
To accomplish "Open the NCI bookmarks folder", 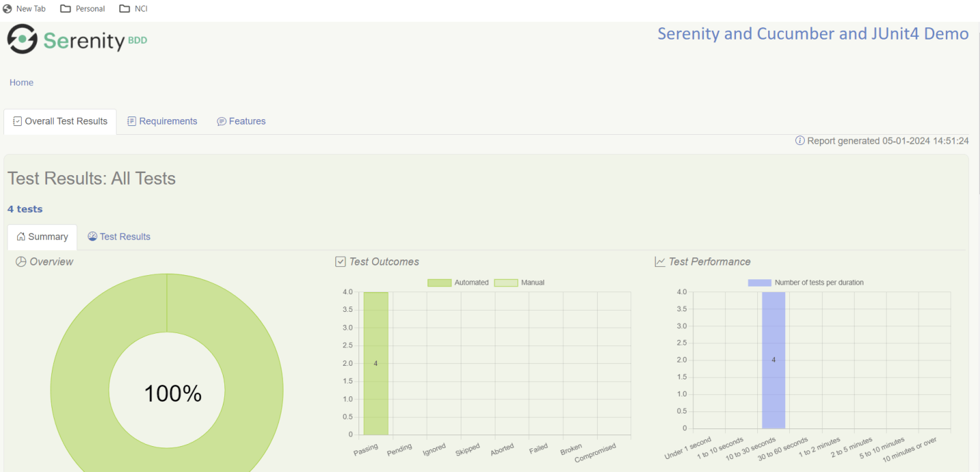I will click(133, 9).
